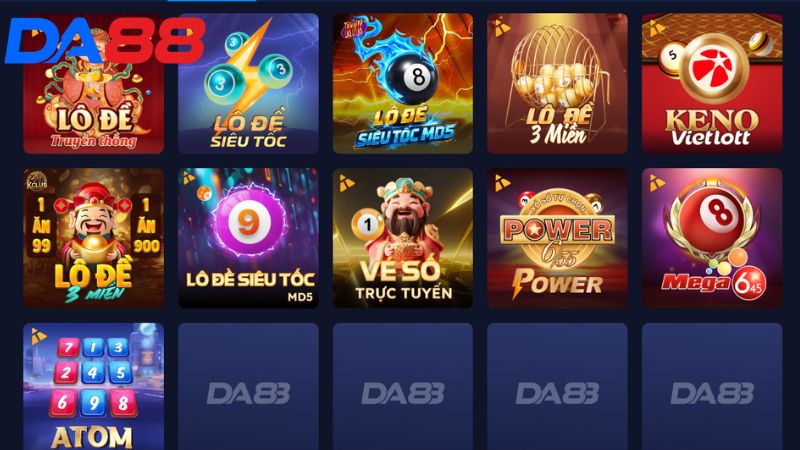Click the black 8-ball icon with blue flames
Viewport: 800px width, 450px height.
tap(412, 78)
